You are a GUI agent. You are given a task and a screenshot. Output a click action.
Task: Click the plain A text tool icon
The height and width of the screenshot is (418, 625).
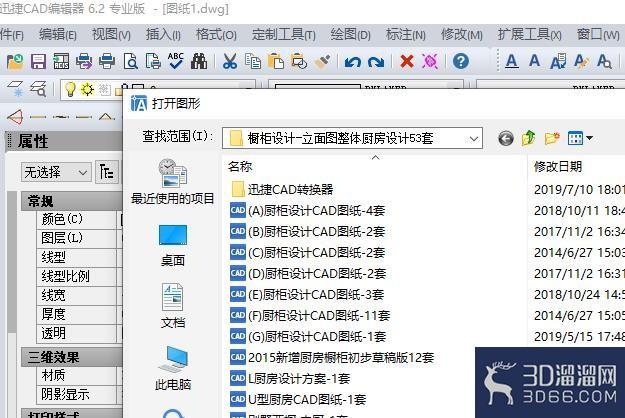535,61
